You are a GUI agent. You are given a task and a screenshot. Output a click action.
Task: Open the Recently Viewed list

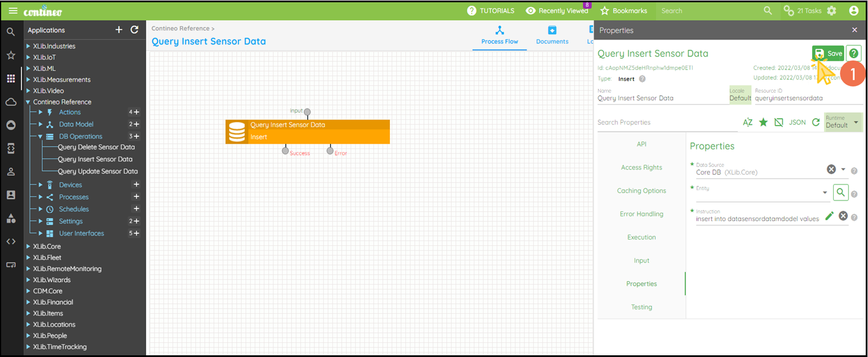click(x=556, y=11)
